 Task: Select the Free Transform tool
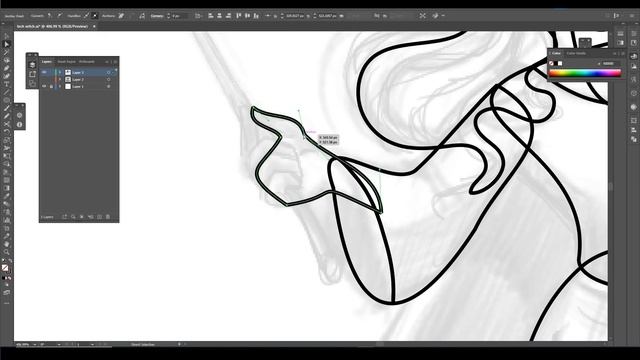pos(6,156)
